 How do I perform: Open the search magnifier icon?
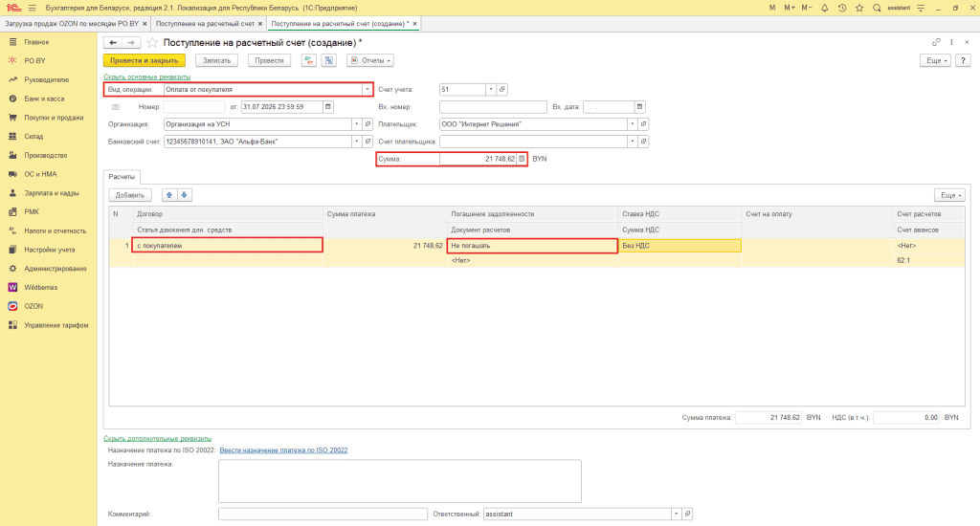click(x=877, y=8)
